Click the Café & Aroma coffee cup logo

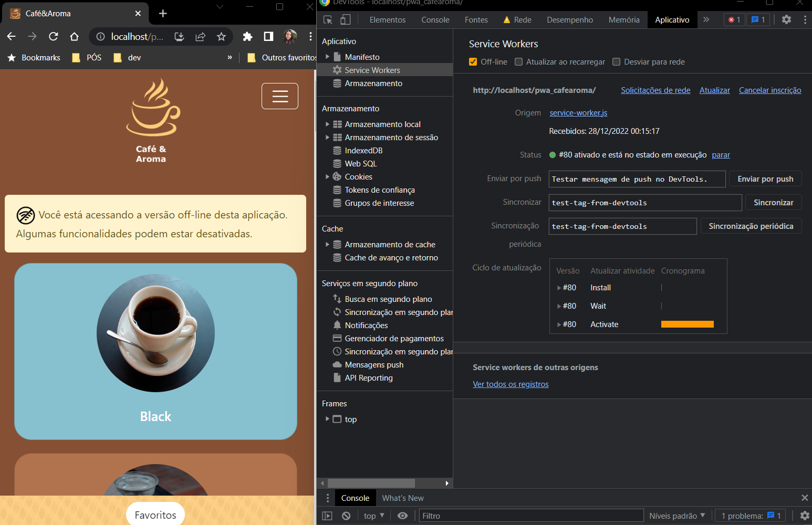[x=153, y=108]
